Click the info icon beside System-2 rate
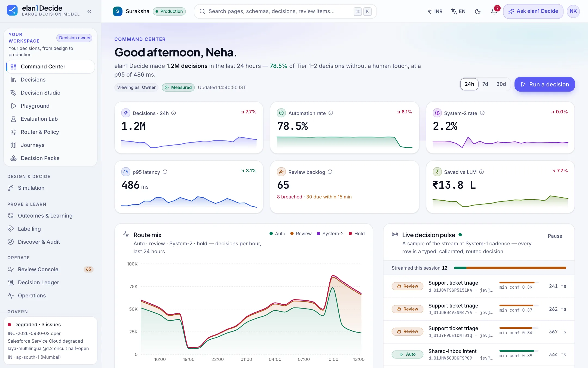The width and height of the screenshot is (588, 368). tap(482, 113)
